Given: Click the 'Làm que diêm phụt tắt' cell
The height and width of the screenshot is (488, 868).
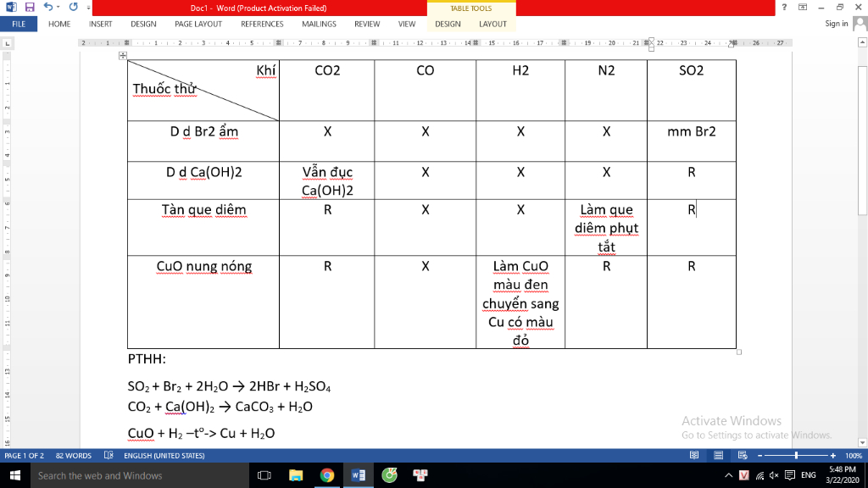Looking at the screenshot, I should click(606, 228).
